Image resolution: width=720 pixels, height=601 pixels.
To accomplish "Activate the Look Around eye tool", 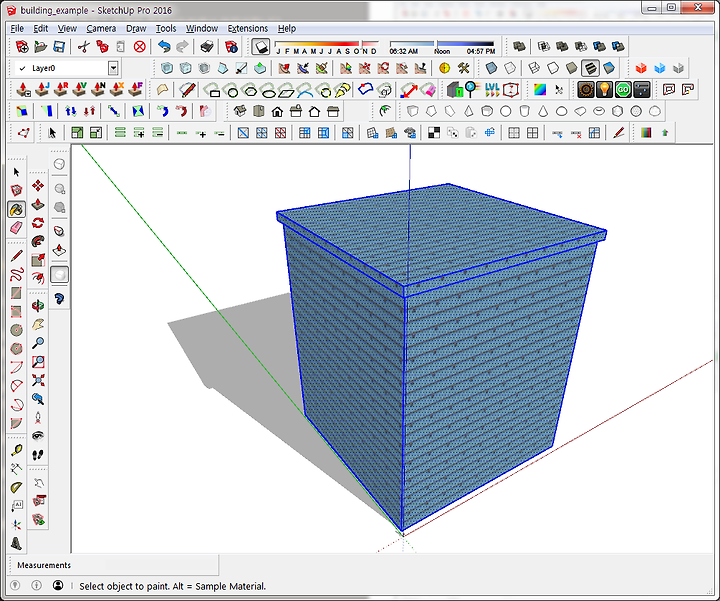I will (x=38, y=436).
